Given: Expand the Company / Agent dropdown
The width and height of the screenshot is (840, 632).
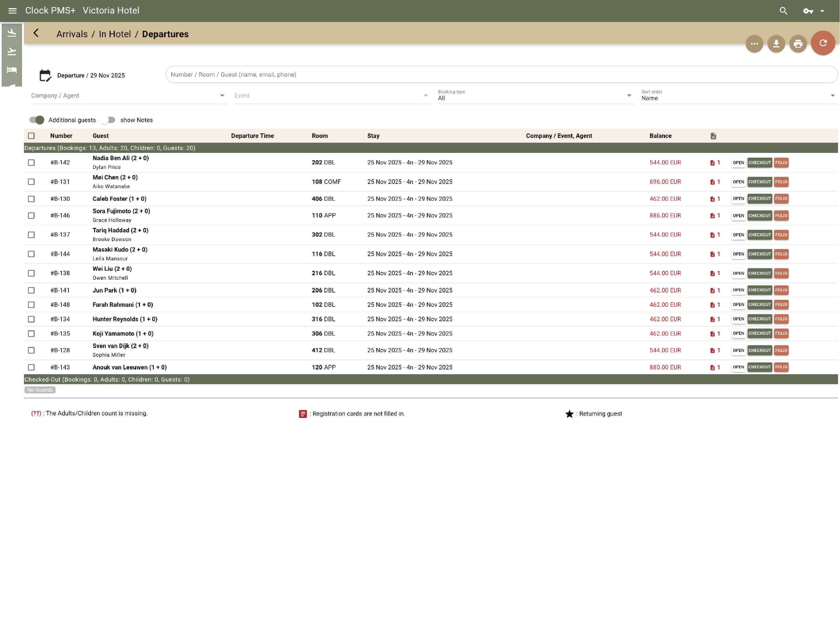Looking at the screenshot, I should coord(222,95).
